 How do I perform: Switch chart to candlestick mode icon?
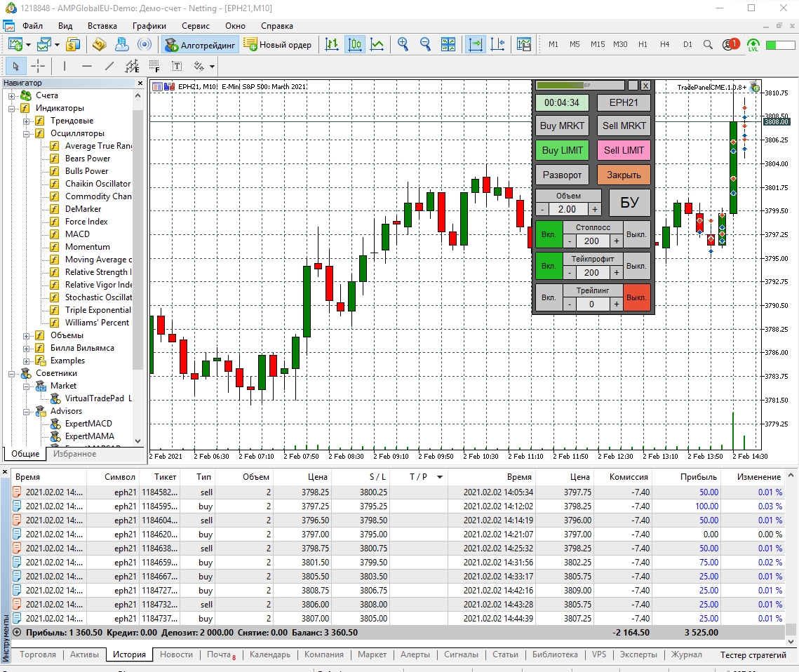(355, 45)
